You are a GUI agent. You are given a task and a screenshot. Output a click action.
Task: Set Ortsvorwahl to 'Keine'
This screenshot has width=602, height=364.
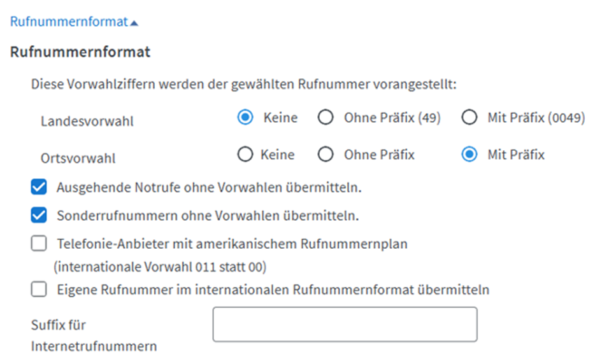[245, 154]
